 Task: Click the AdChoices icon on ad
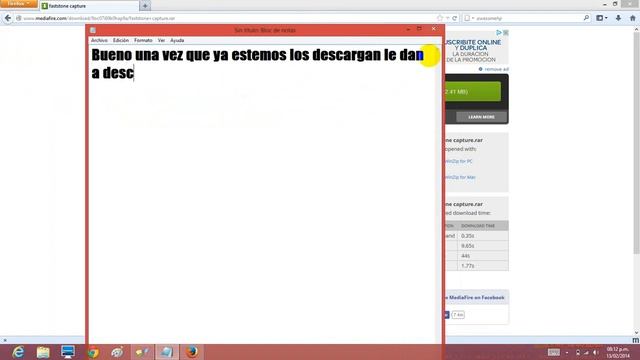(x=499, y=32)
